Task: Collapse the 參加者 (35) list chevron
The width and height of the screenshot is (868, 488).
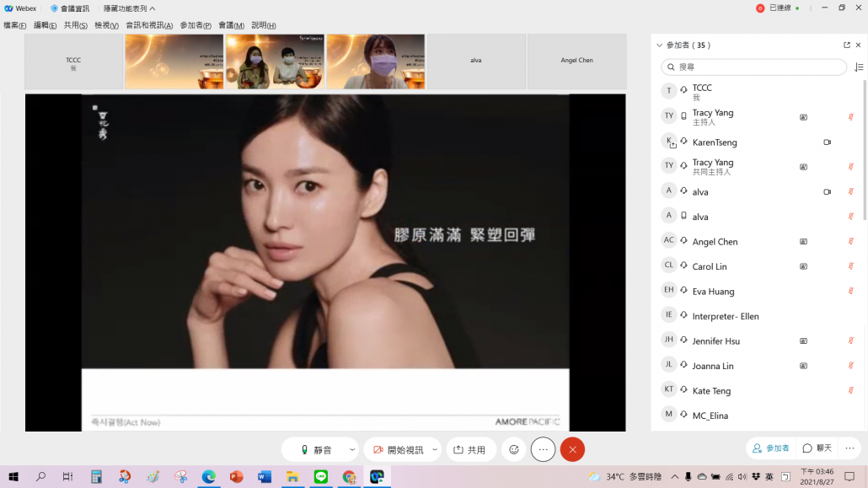Action: tap(658, 45)
